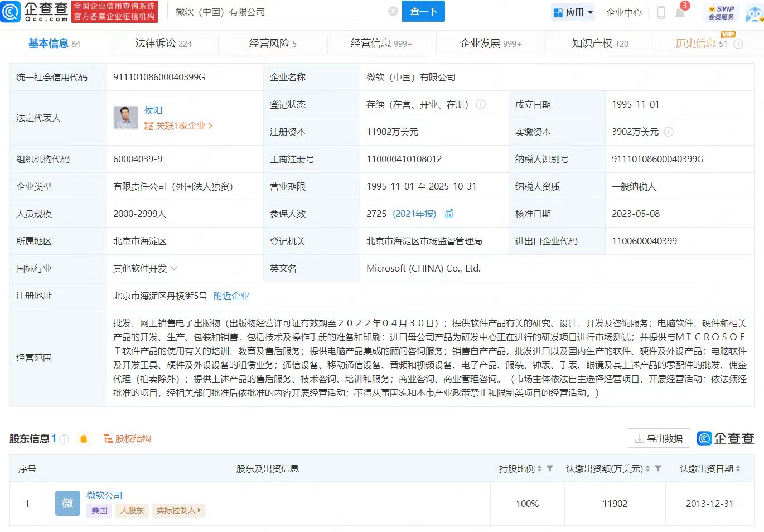Click info icon beside 存续 registration status

480,104
